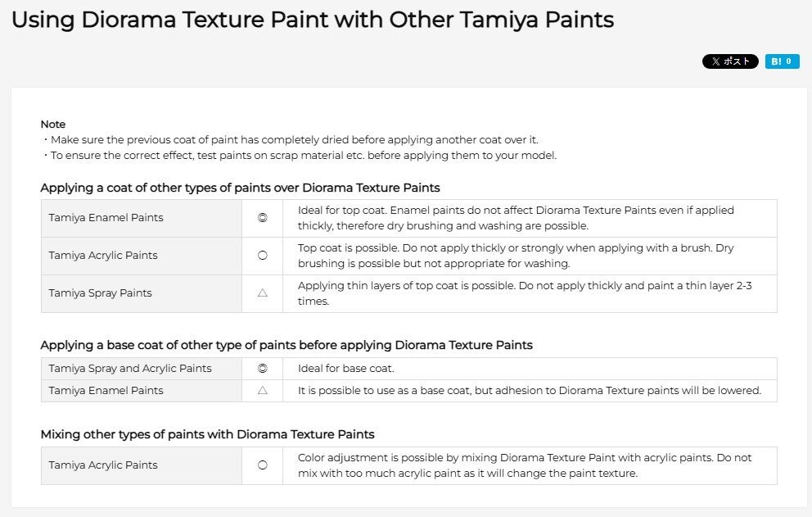Click the X logo in the post button
Viewport: 812px width, 517px height.
click(715, 61)
